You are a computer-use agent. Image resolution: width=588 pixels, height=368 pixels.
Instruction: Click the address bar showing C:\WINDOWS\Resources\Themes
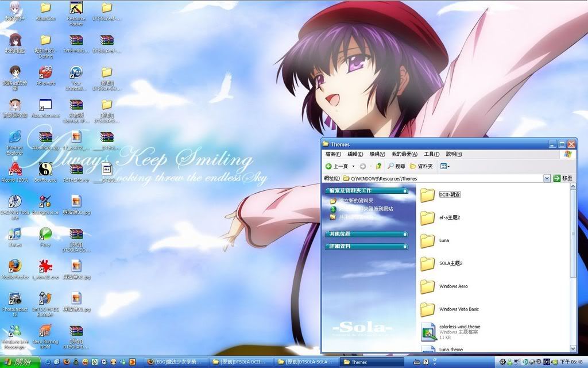point(446,178)
